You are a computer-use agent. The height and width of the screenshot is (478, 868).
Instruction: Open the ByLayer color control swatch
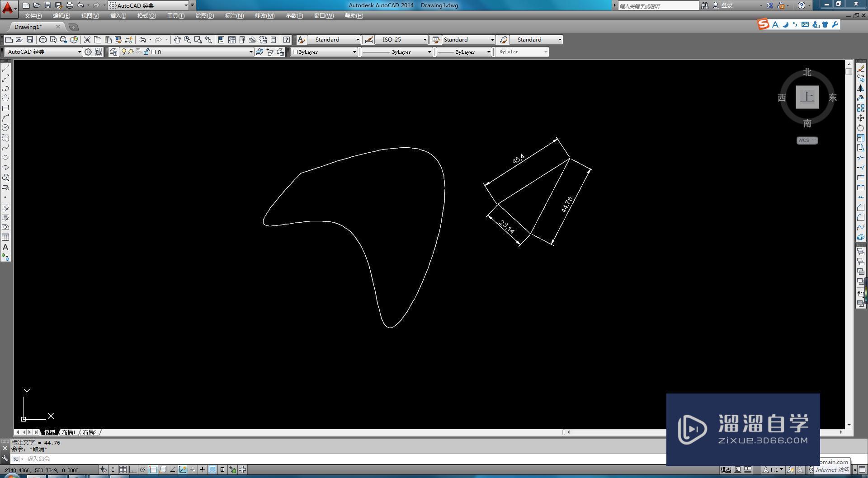(x=324, y=52)
